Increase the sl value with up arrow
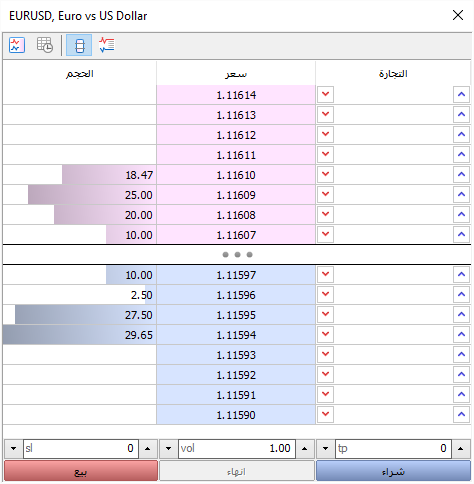Image resolution: width=474 pixels, height=484 pixels. [x=148, y=449]
